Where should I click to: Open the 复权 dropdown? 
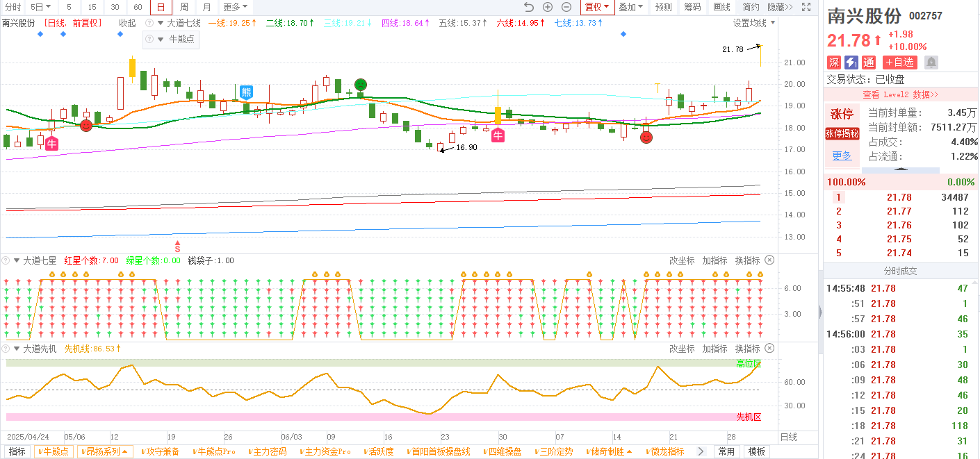click(x=596, y=7)
